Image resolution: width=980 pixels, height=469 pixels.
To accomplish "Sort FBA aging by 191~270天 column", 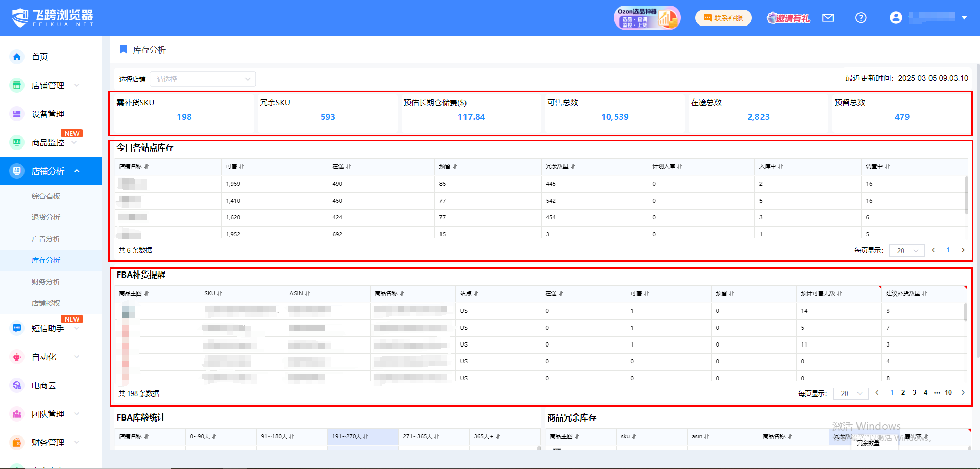I will (x=365, y=437).
